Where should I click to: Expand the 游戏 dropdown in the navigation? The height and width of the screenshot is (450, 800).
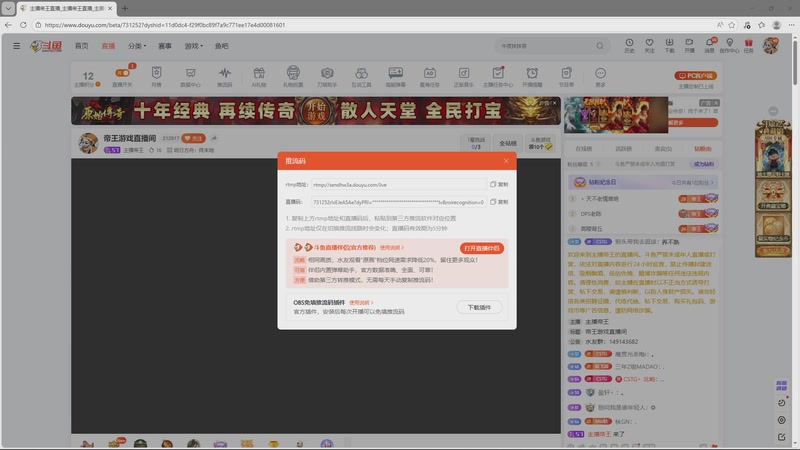coord(193,46)
